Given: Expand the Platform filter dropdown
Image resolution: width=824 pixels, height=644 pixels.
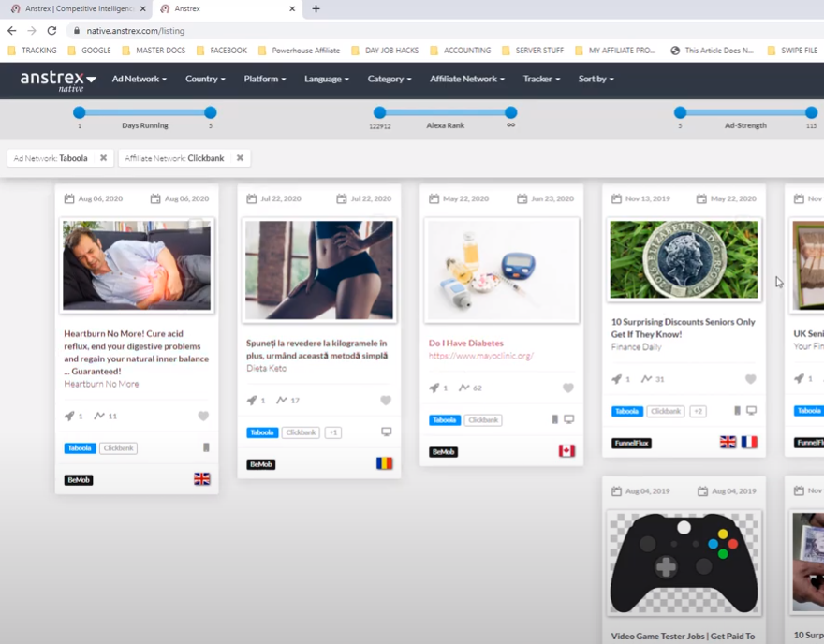Looking at the screenshot, I should coord(265,79).
